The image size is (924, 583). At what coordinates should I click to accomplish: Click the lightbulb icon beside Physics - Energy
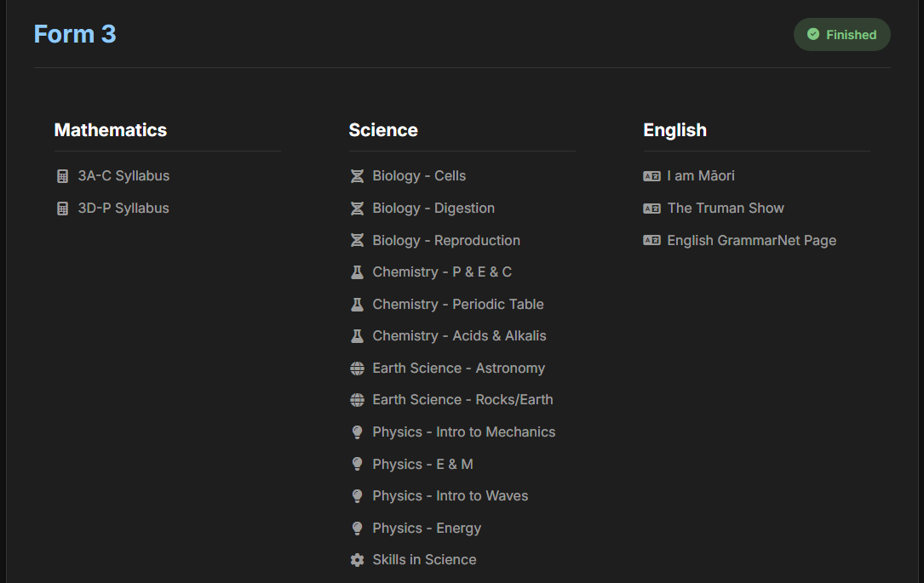click(357, 529)
